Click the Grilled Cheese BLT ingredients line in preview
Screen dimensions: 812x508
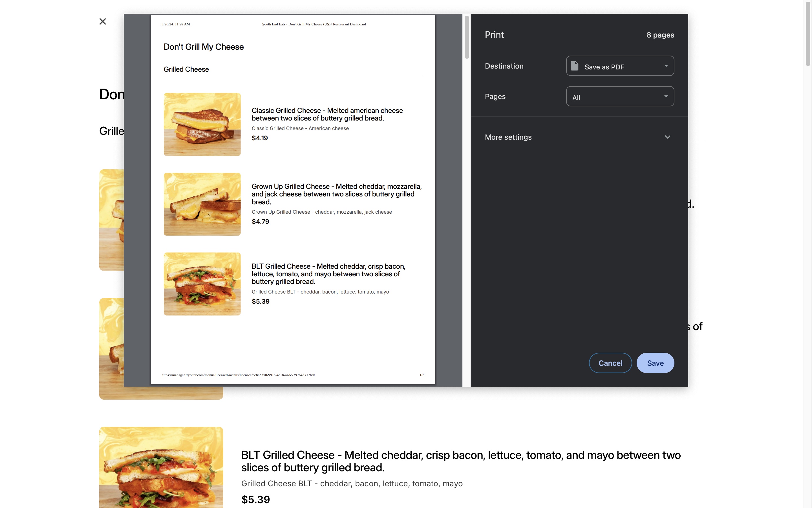click(320, 292)
